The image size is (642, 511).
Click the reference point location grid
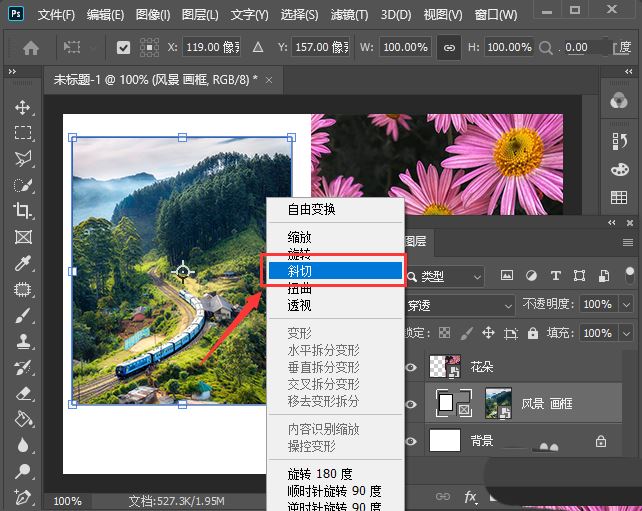point(149,47)
